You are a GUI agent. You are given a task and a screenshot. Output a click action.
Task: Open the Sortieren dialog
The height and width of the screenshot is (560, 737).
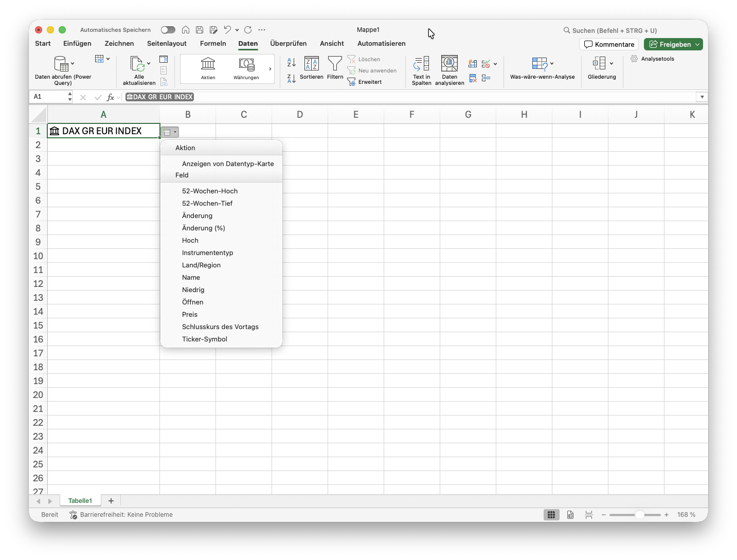point(312,68)
